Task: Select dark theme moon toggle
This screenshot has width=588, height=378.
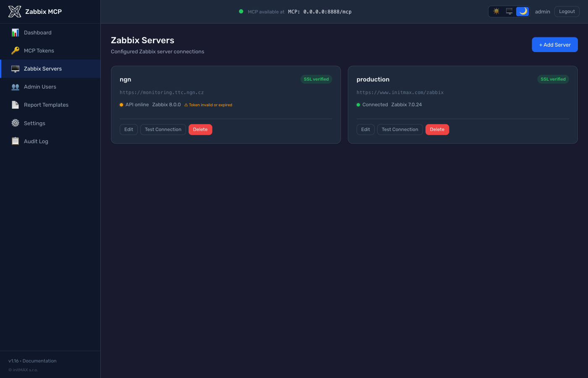Action: tap(522, 11)
